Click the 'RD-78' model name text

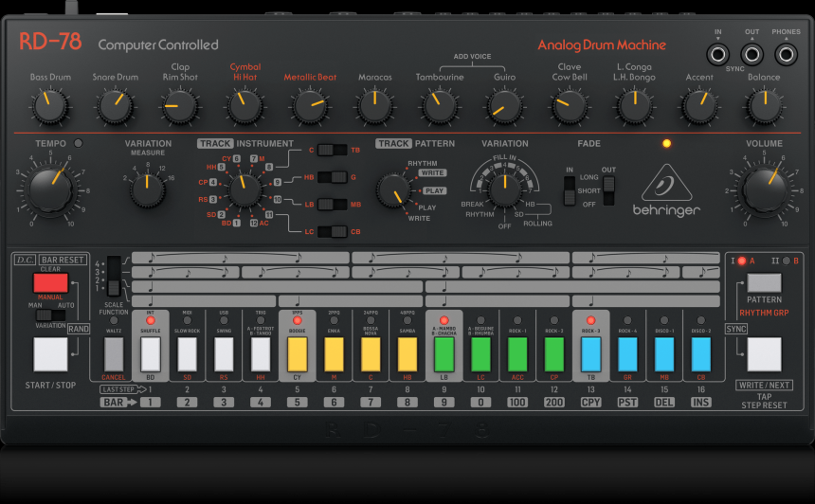coord(50,42)
